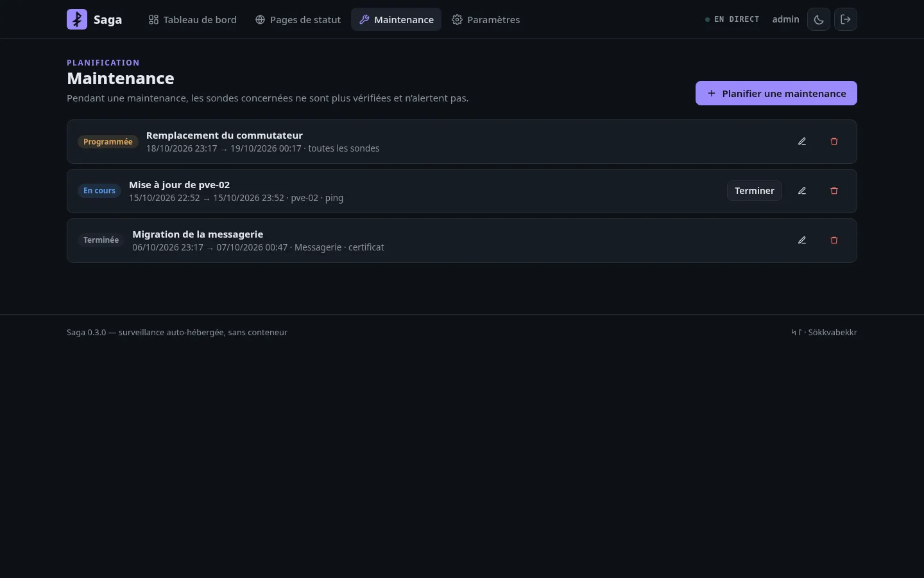Click the PLANIFICATION section label

(x=103, y=63)
